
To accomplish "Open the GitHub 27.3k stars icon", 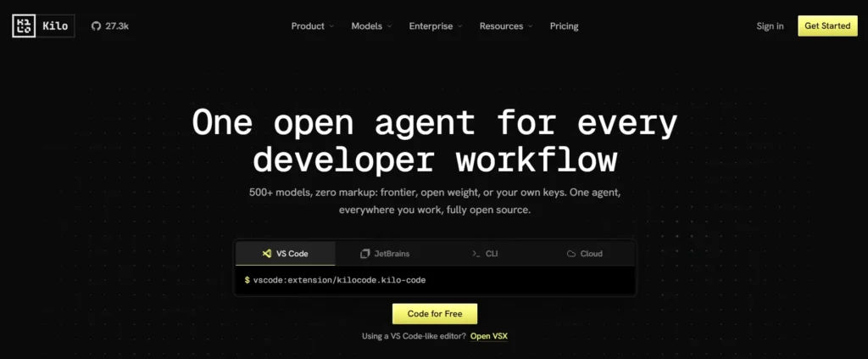I will click(x=97, y=26).
